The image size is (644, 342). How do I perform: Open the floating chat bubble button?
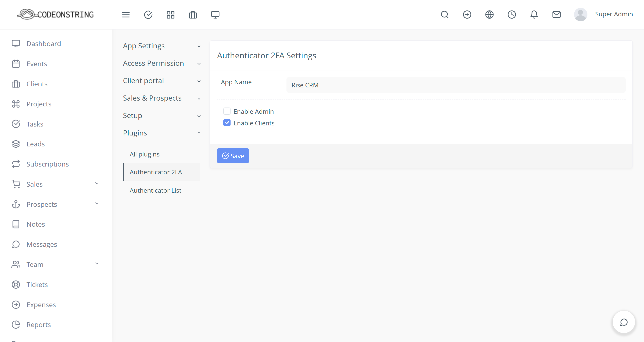[x=623, y=322]
